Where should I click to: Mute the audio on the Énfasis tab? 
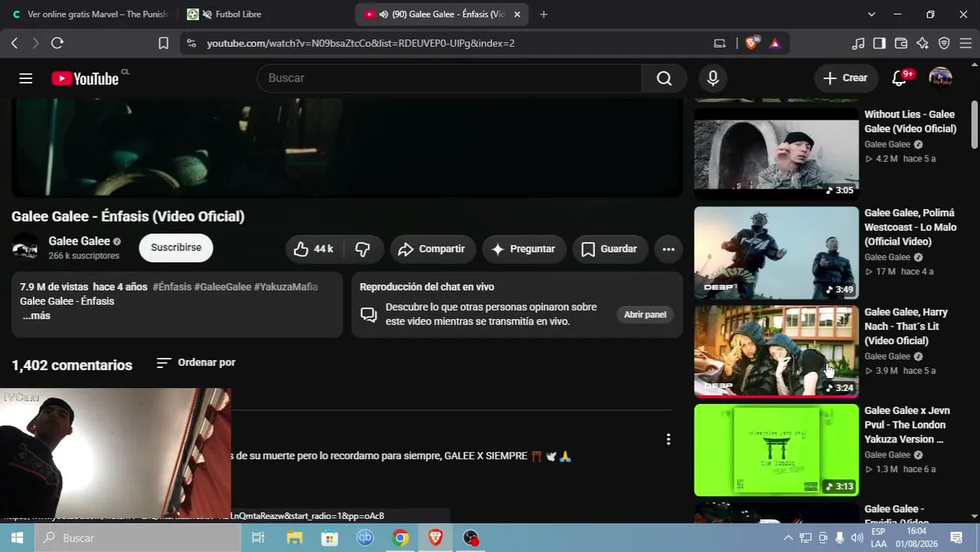click(x=383, y=14)
